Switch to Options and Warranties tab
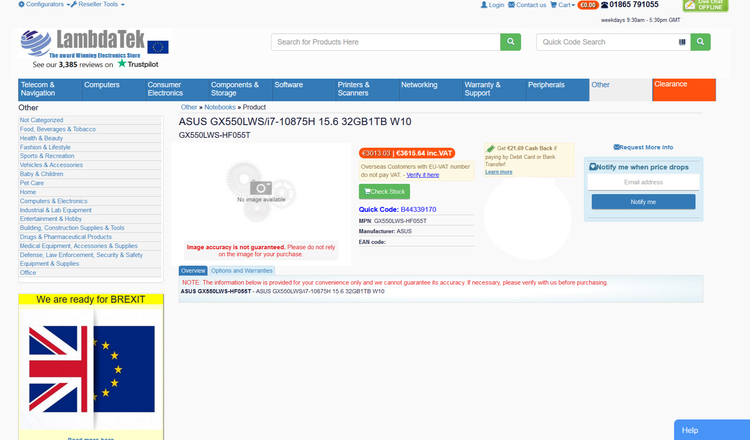Screen dimensions: 750x440 [242, 271]
